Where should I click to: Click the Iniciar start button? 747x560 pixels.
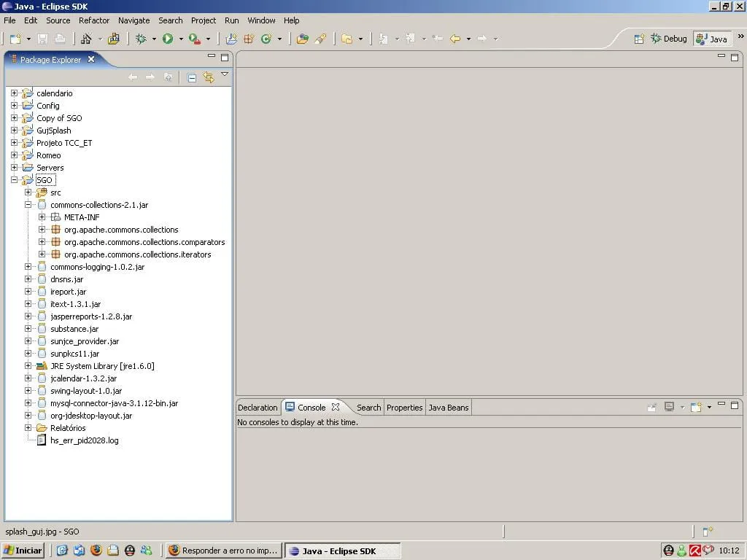coord(23,551)
